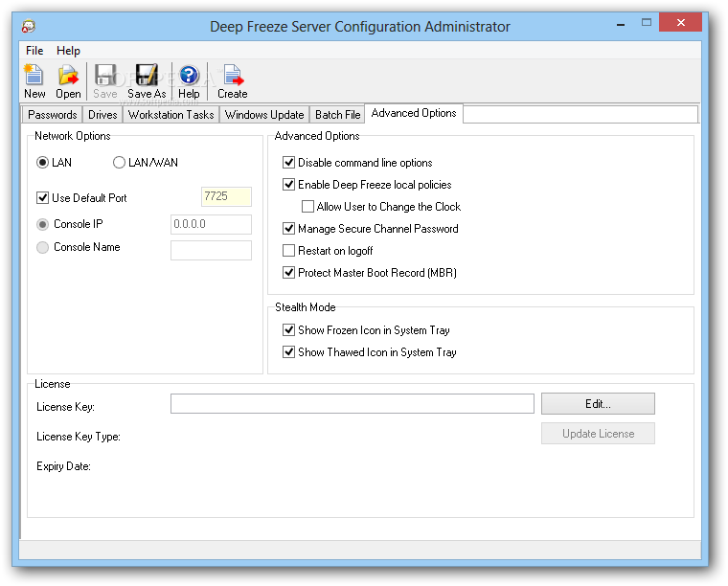Click the Edit... license button
The height and width of the screenshot is (586, 728).
coord(598,404)
